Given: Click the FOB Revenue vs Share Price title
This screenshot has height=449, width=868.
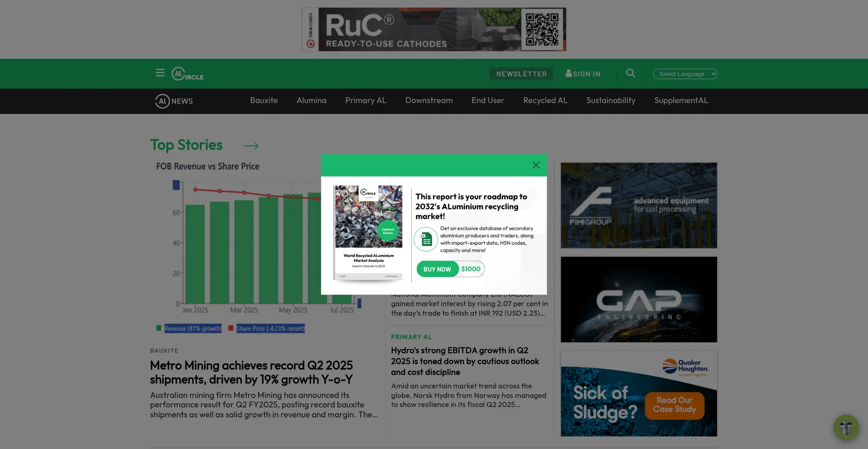Looking at the screenshot, I should point(208,166).
